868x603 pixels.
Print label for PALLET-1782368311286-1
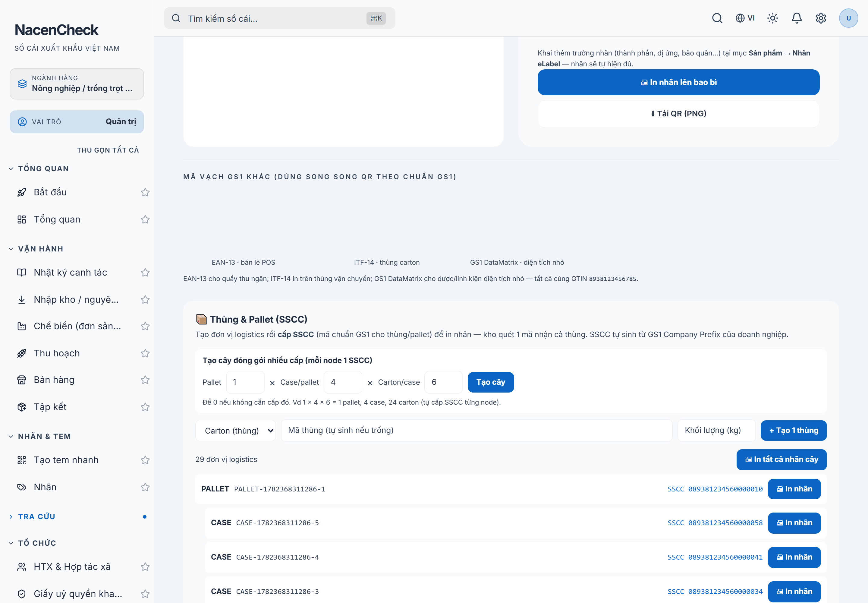coord(794,489)
